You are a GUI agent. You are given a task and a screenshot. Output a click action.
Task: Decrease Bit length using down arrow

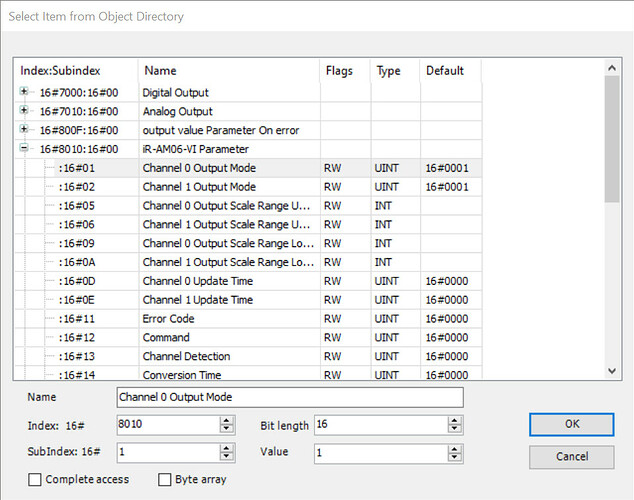point(454,429)
